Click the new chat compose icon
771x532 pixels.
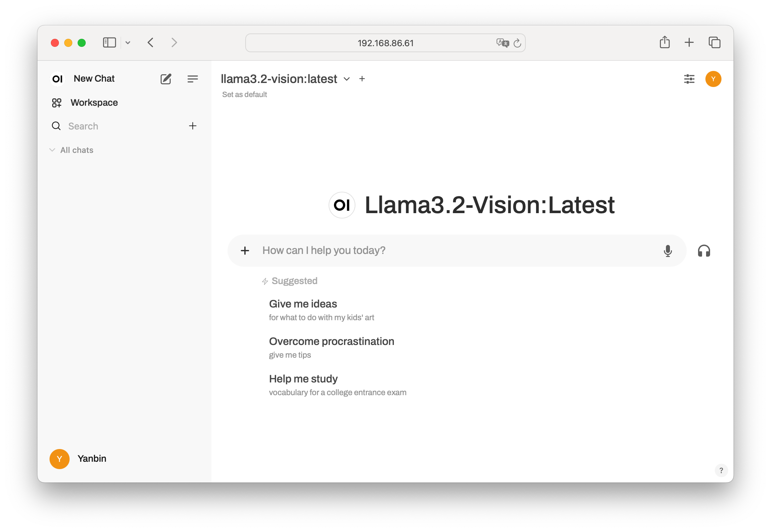(166, 79)
